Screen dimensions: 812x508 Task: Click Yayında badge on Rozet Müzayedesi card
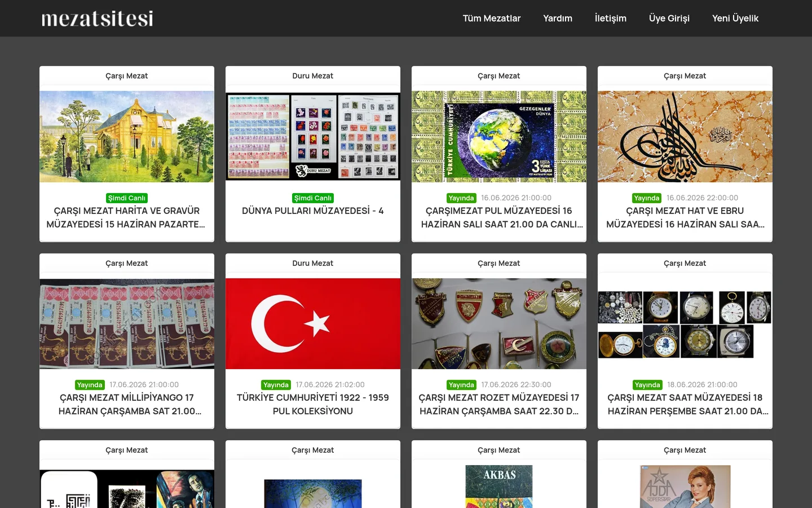coord(461,385)
